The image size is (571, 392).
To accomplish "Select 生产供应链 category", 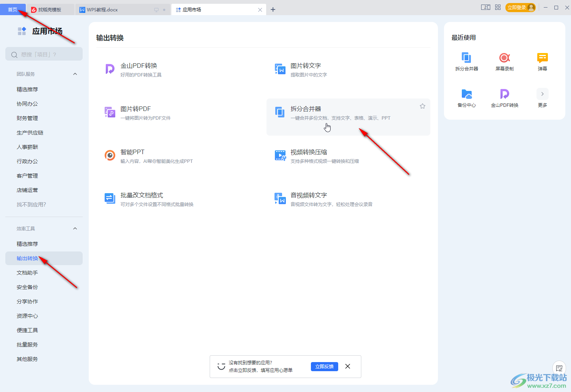I will point(30,133).
